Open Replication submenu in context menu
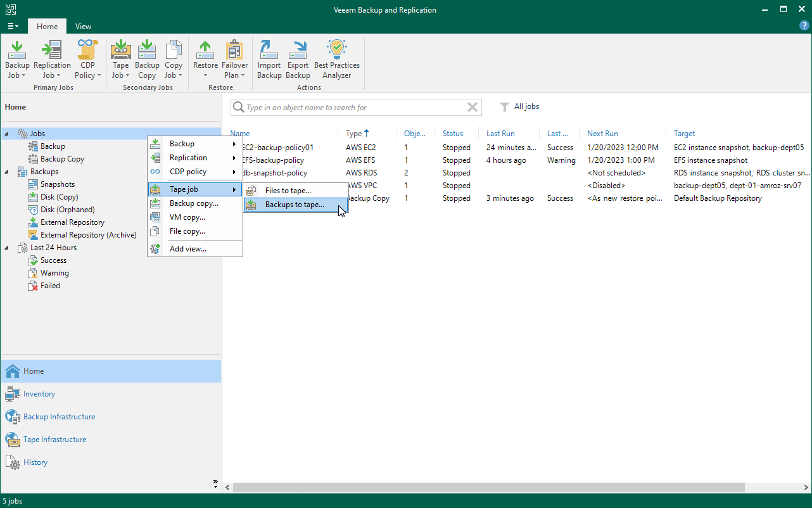The image size is (812, 508). pos(195,158)
